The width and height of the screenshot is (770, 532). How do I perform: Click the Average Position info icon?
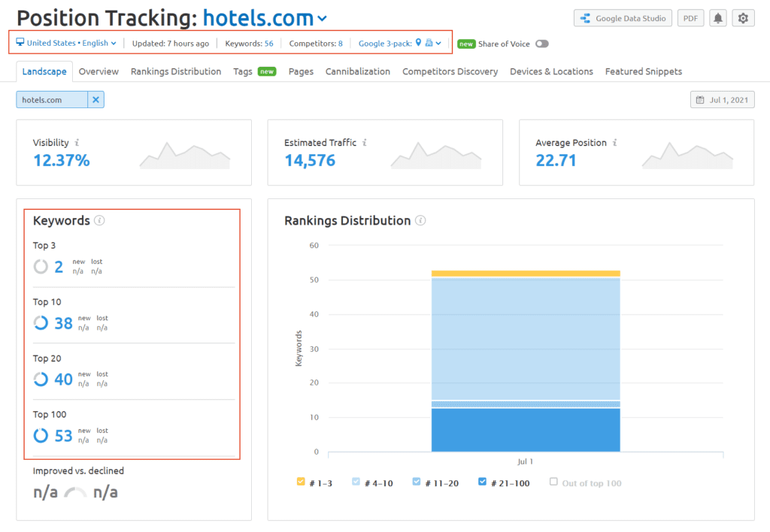[614, 142]
